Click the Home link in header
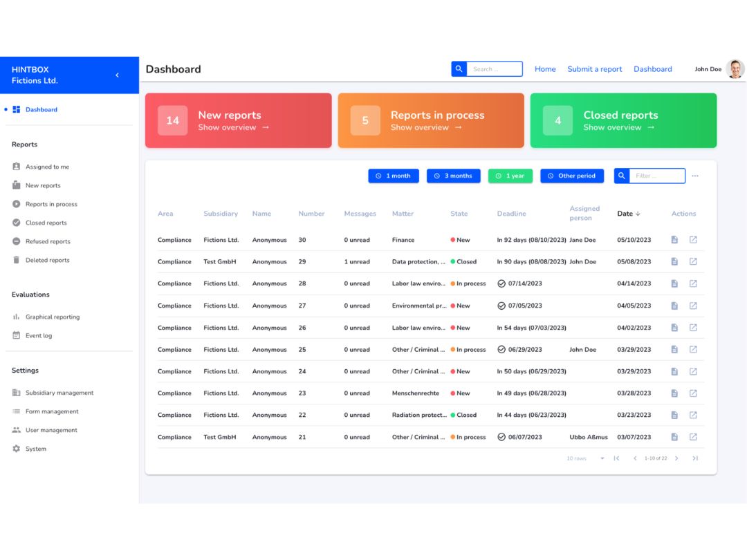This screenshot has height=560, width=747. tap(545, 69)
